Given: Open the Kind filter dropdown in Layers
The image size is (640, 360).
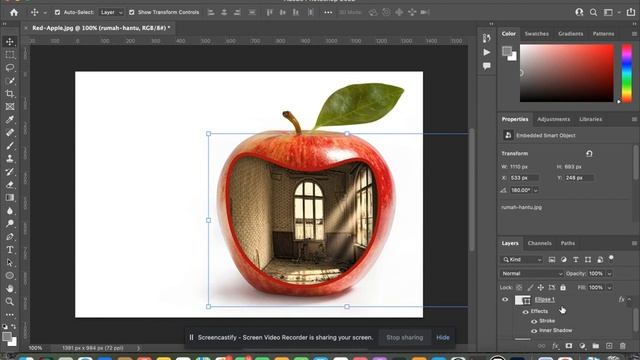Looking at the screenshot, I should [522, 260].
